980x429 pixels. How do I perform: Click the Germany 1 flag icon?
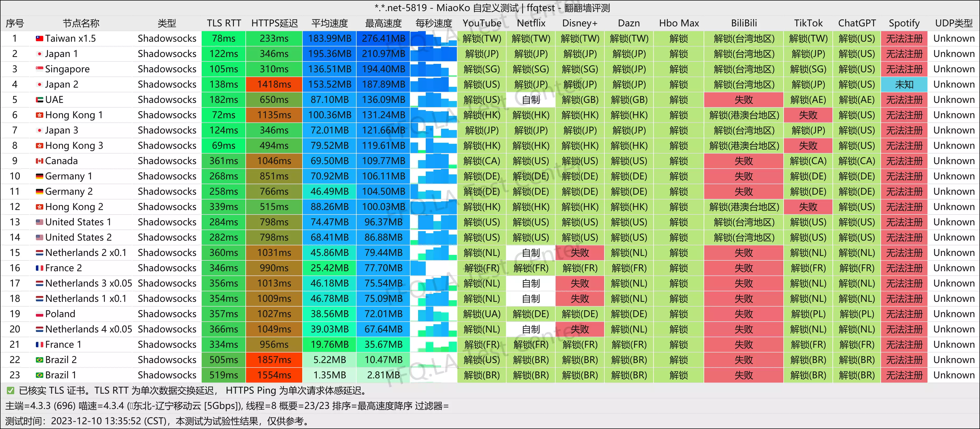point(39,176)
